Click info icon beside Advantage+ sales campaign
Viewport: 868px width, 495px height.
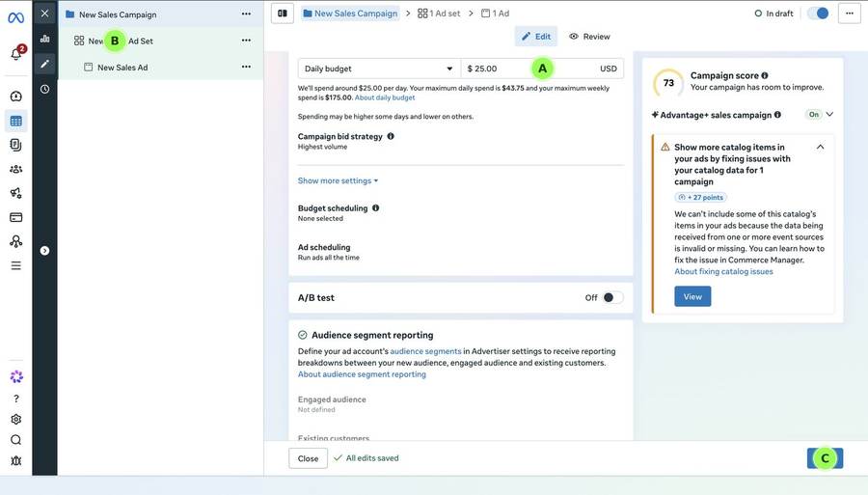pos(777,115)
